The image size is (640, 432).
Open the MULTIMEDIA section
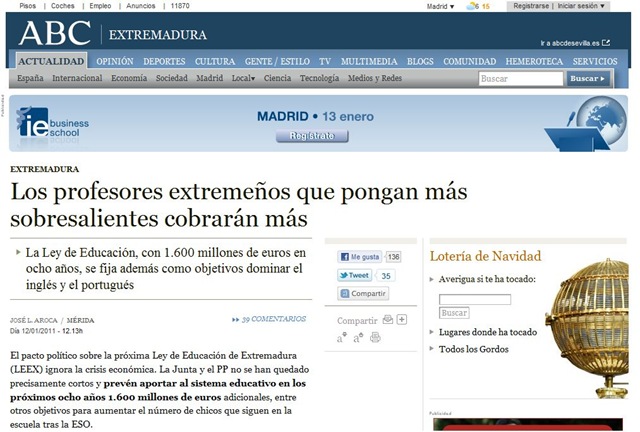[369, 62]
